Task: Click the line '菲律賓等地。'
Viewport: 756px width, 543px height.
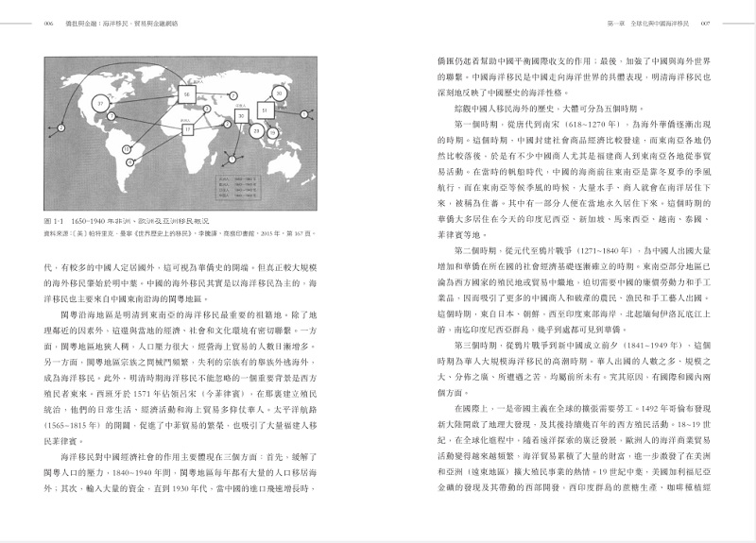Action: click(462, 235)
